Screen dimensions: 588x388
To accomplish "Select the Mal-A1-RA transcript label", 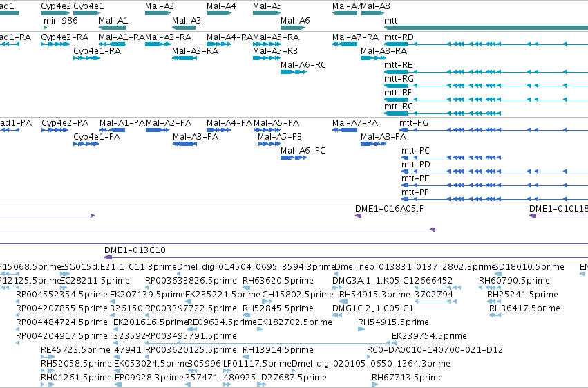I will 122,37.
